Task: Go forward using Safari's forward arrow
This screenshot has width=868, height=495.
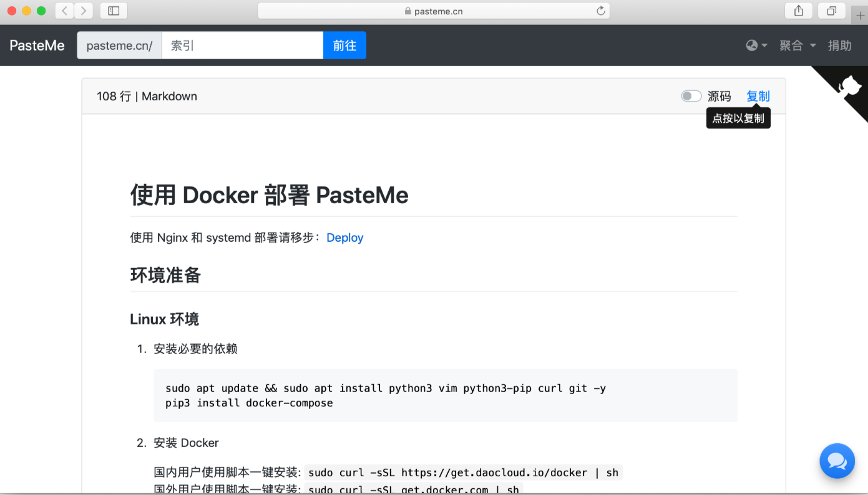Action: coord(84,11)
